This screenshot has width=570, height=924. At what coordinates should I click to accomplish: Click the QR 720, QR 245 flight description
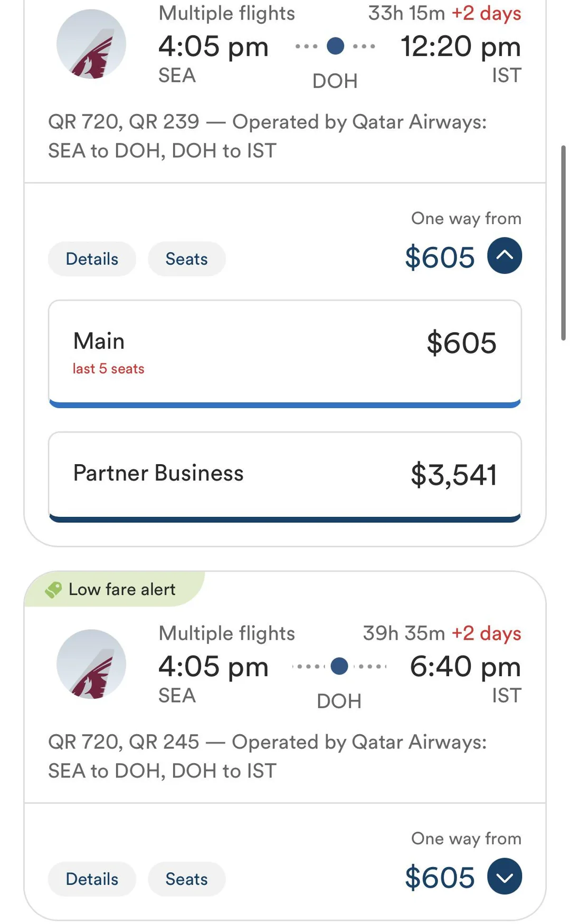click(x=267, y=756)
